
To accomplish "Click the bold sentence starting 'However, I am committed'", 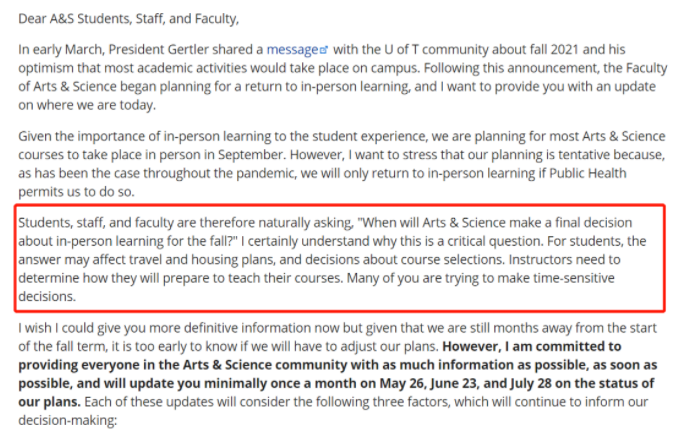I will pyautogui.click(x=338, y=374).
